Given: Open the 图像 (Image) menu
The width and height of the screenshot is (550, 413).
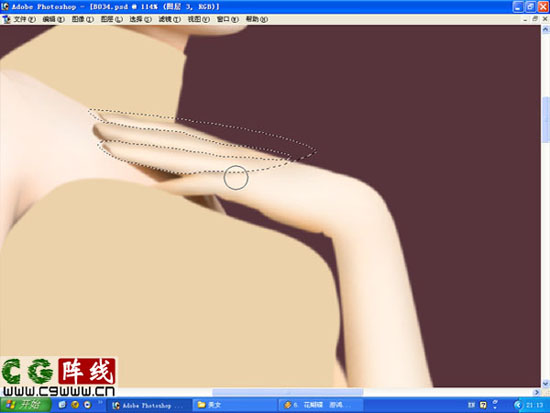Looking at the screenshot, I should 83,19.
